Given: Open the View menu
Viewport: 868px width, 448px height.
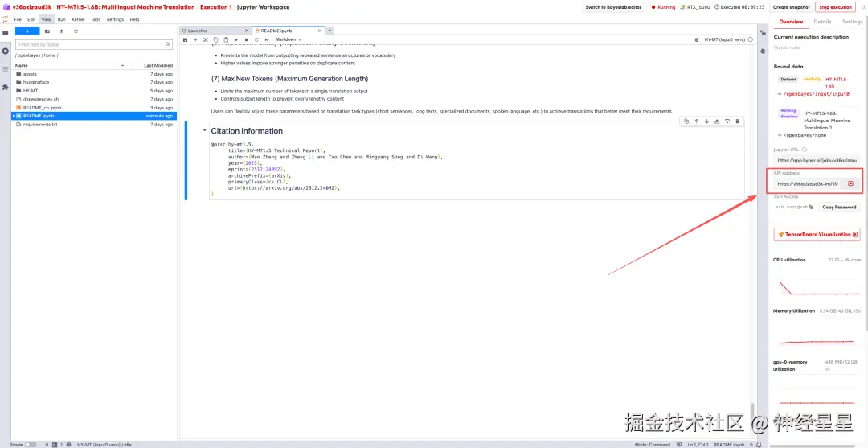Looking at the screenshot, I should click(x=47, y=19).
